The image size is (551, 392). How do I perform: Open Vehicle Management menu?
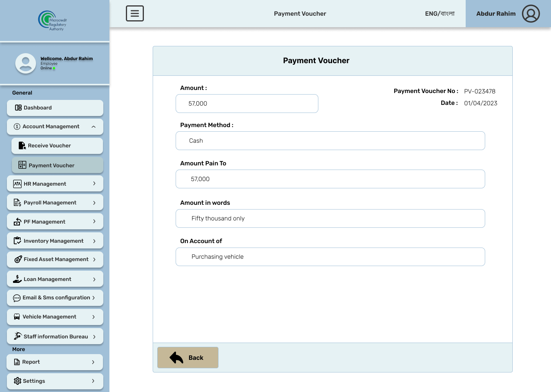[x=55, y=317]
